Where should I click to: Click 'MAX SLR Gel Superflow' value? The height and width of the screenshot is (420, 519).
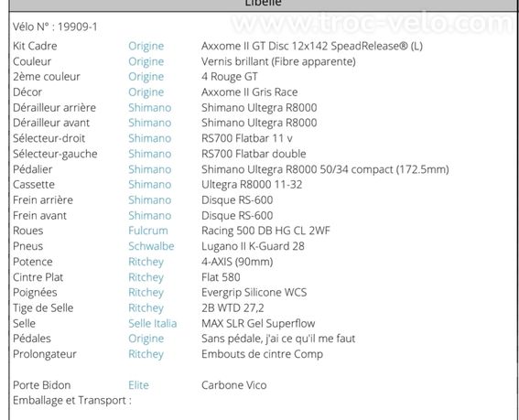pyautogui.click(x=258, y=323)
